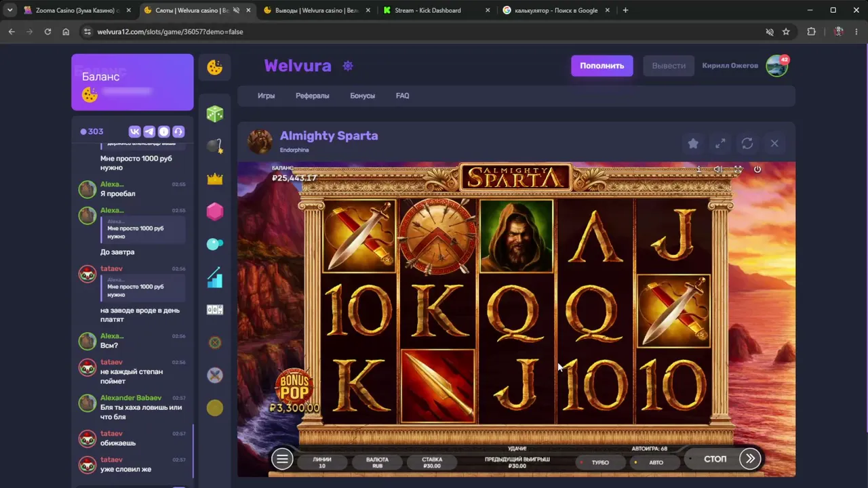Open the Кирилл Ожегов profile name
868x488 pixels.
coord(730,66)
